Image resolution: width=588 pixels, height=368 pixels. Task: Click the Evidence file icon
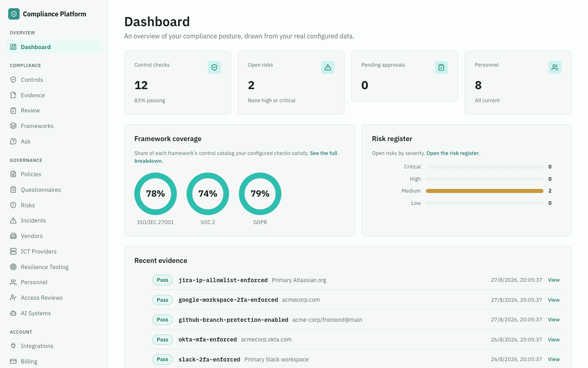coord(13,95)
